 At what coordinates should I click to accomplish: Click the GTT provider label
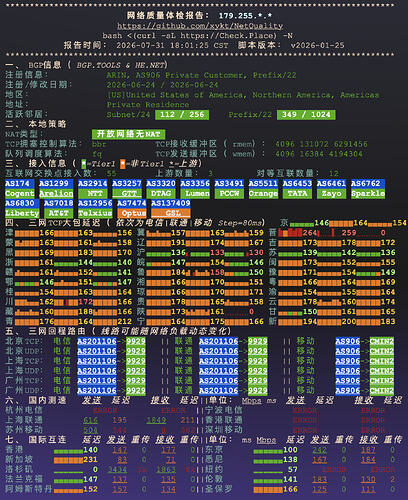(127, 194)
